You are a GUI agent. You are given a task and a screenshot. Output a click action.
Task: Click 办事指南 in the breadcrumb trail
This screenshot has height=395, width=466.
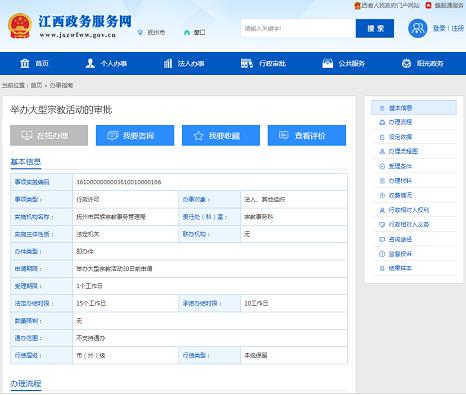61,85
